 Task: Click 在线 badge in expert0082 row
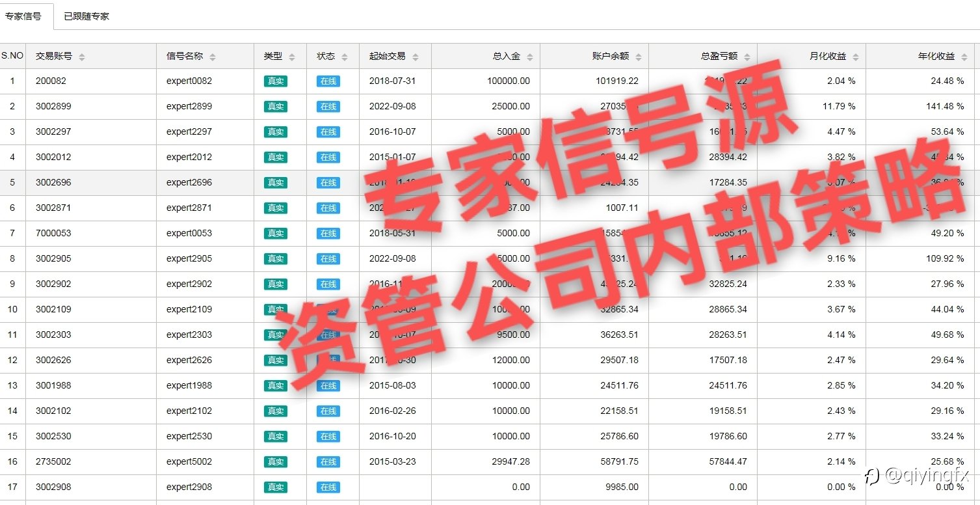[x=328, y=81]
